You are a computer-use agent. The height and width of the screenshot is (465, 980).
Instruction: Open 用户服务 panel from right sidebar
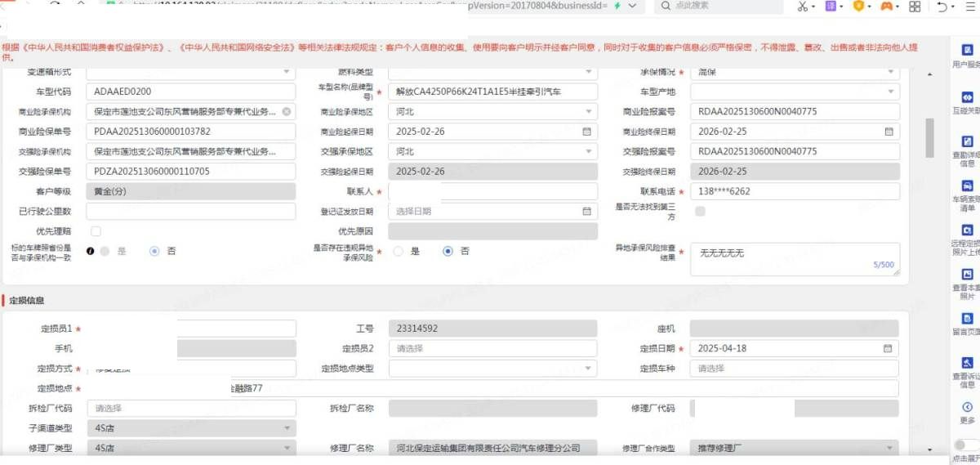[968, 50]
